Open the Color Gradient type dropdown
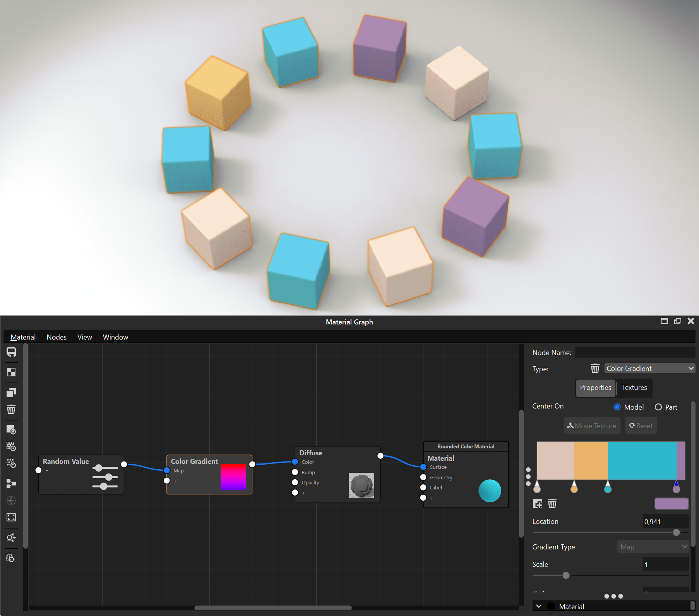The width and height of the screenshot is (699, 616). [649, 368]
